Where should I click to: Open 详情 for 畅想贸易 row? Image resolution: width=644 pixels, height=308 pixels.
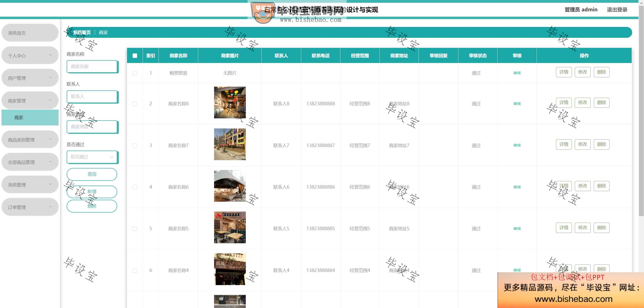[564, 72]
